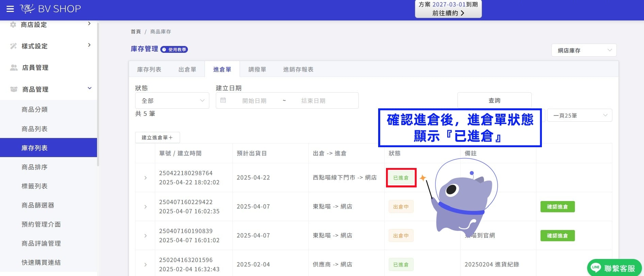Switch to the 出倉單 tab
644x276 pixels.
coord(187,69)
